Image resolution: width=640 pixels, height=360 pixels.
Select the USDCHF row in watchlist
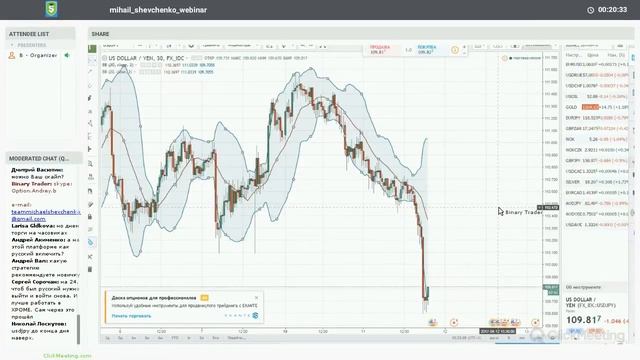click(x=596, y=86)
